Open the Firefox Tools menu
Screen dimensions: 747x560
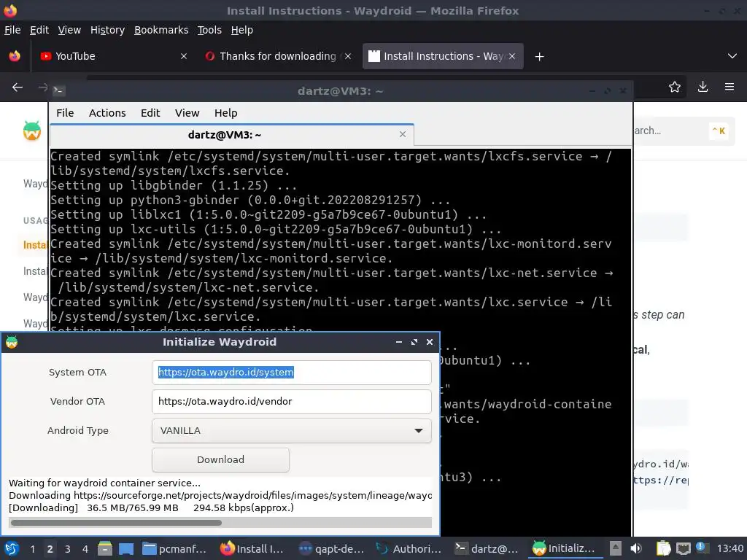209,30
